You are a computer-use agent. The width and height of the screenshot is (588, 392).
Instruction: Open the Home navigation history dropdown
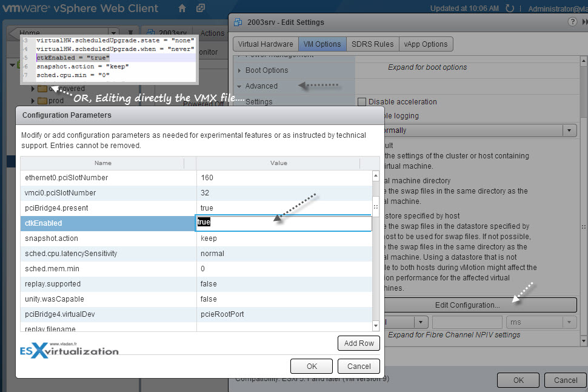(113, 32)
